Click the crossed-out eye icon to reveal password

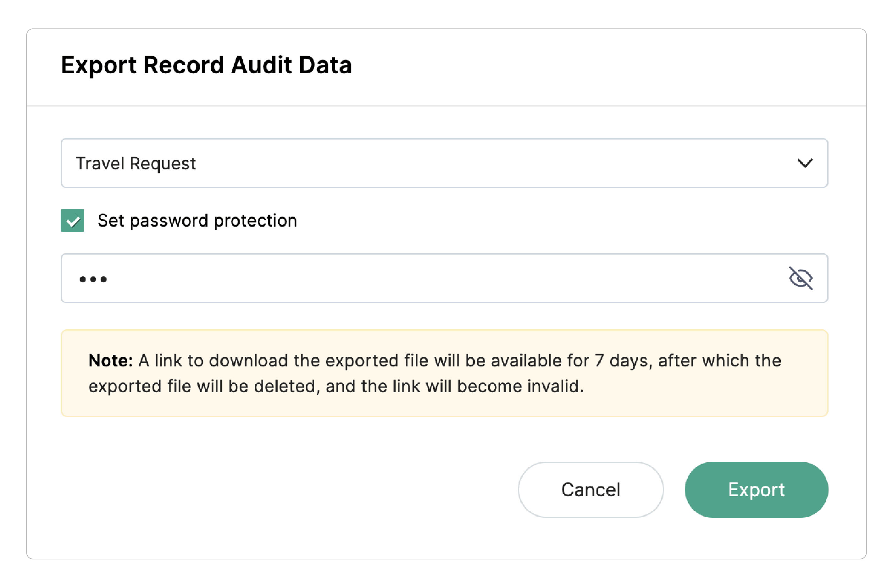tap(801, 278)
